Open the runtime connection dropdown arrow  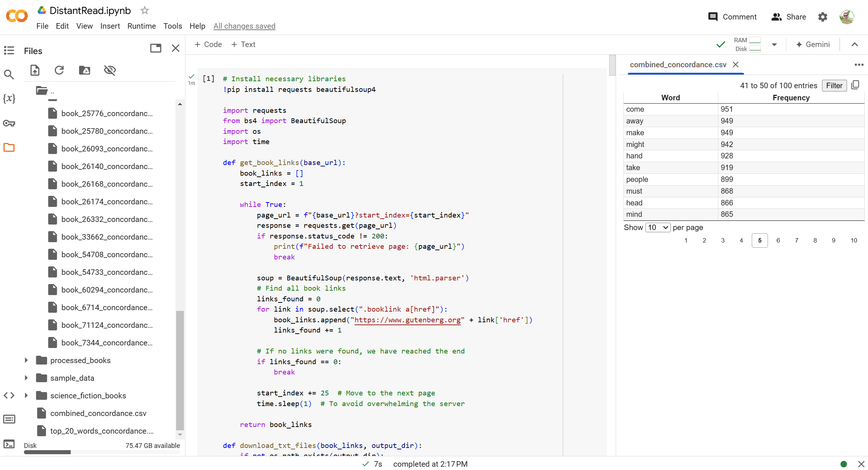tap(774, 44)
